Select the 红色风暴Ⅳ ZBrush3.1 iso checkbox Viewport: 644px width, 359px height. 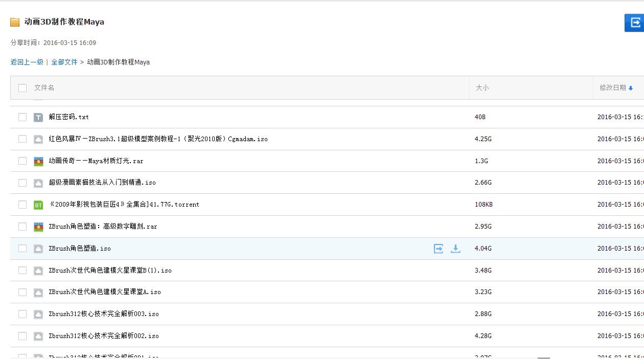pos(22,139)
